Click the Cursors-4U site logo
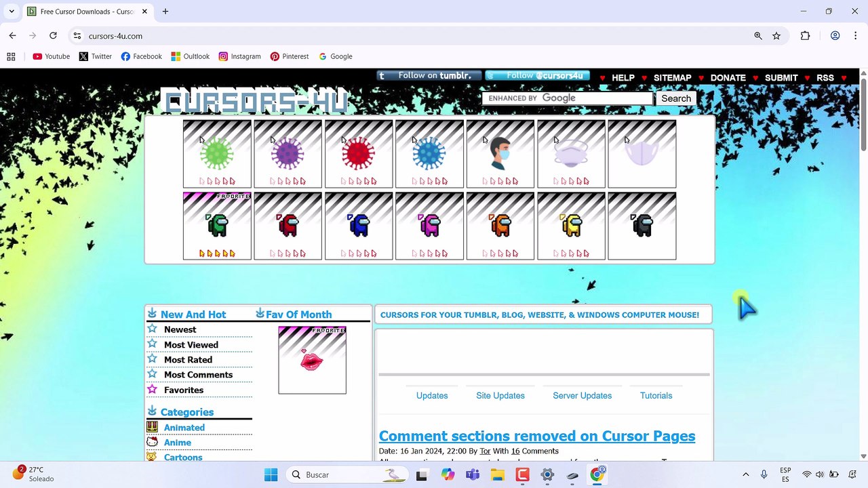 click(256, 101)
